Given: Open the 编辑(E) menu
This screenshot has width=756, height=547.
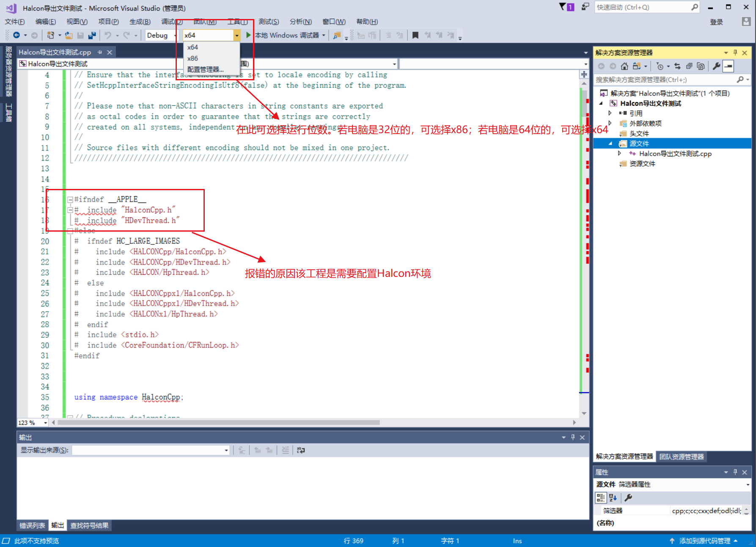Looking at the screenshot, I should tap(45, 22).
